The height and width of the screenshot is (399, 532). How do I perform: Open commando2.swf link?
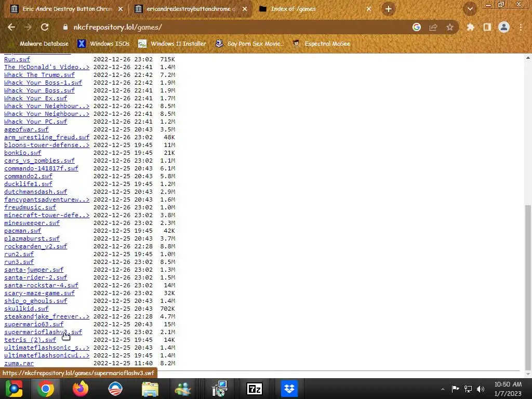tap(28, 177)
